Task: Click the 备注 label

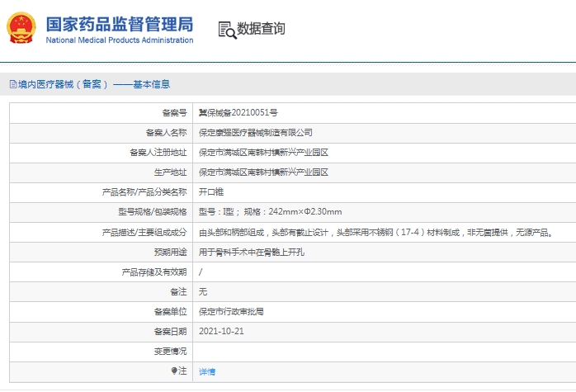Action: [178, 291]
